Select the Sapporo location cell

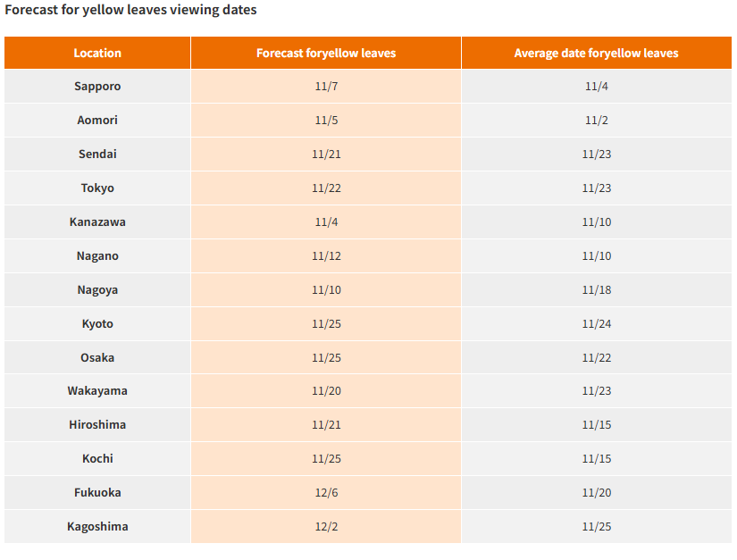pos(97,87)
